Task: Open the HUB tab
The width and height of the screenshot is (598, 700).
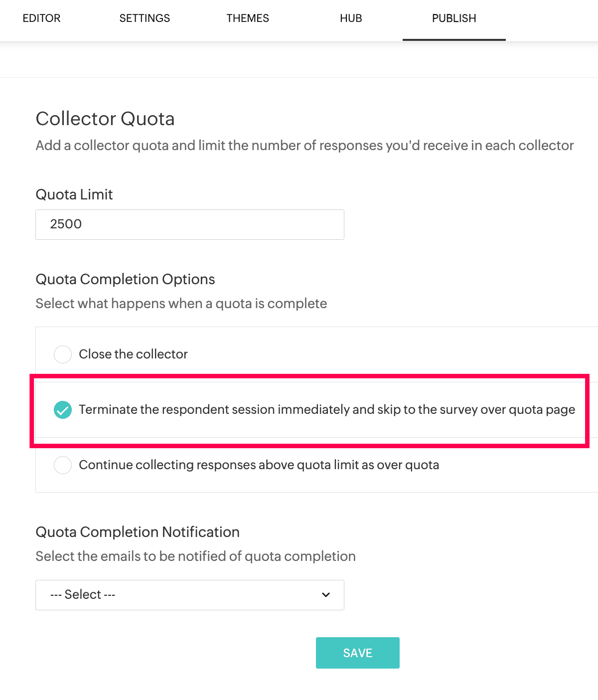Action: coord(351,18)
